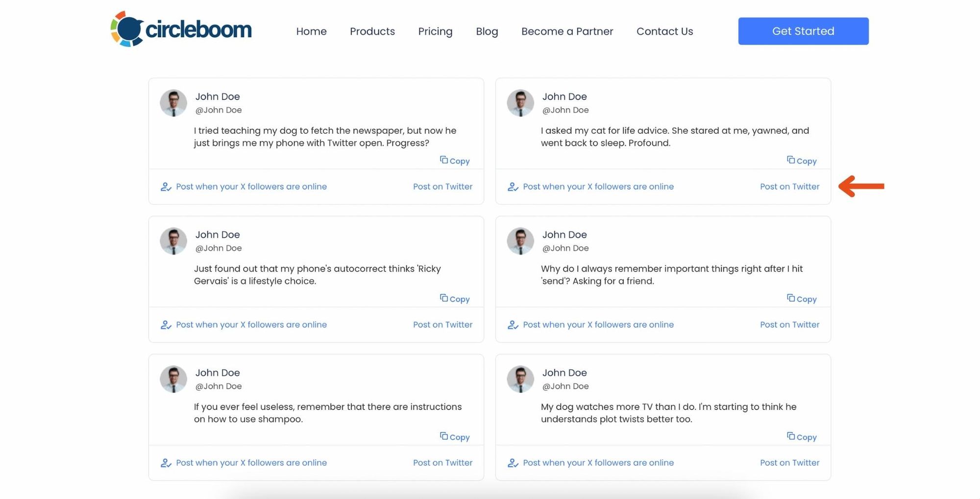This screenshot has height=499, width=980.
Task: Click the Copy icon on the shampoo instructions tweet
Action: coord(443,436)
